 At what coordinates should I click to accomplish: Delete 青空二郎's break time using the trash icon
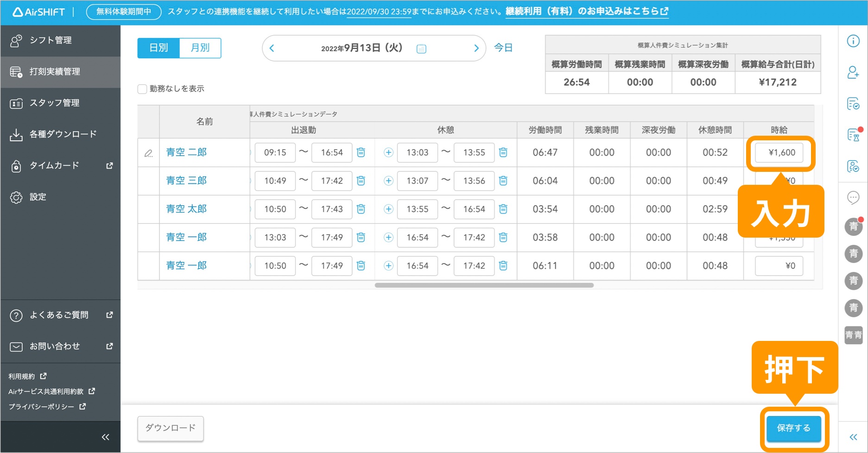tap(503, 152)
